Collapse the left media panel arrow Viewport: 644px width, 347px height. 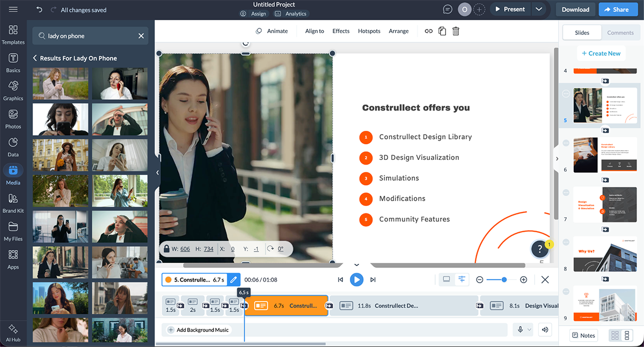click(x=157, y=173)
